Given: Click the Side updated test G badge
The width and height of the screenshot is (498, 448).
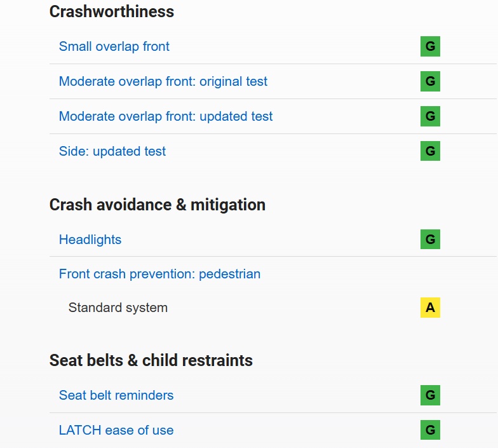Looking at the screenshot, I should [430, 151].
